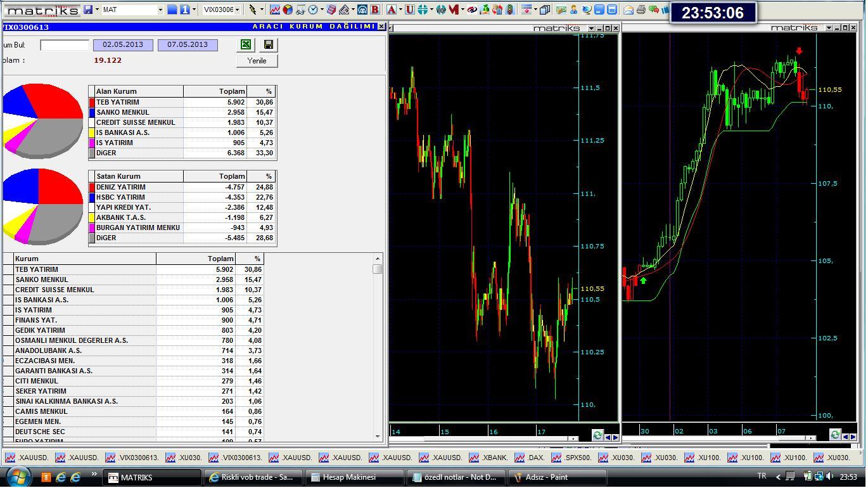Viewport: 868px width, 488px height.
Task: Open the pie chart toolbar icon
Action: click(287, 10)
